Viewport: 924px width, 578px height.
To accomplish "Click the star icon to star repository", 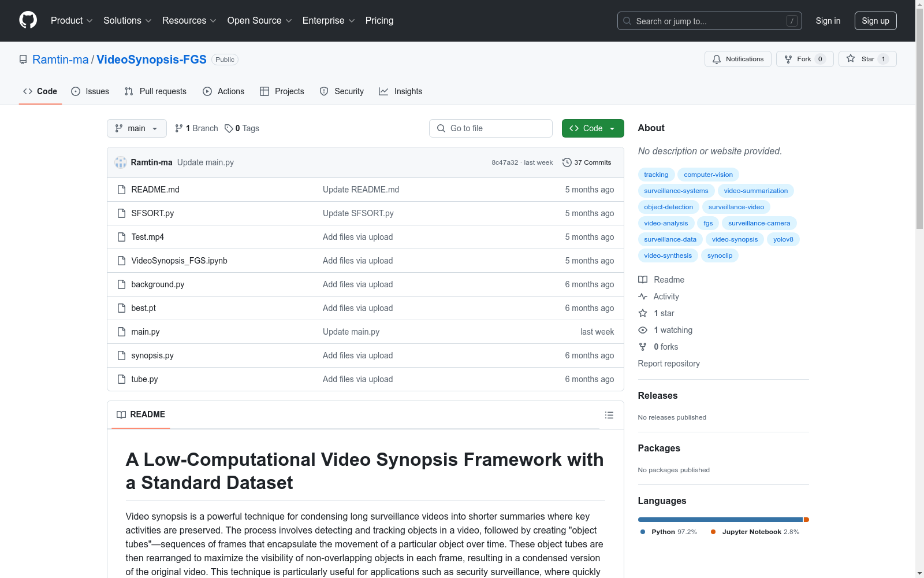I will coord(851,58).
